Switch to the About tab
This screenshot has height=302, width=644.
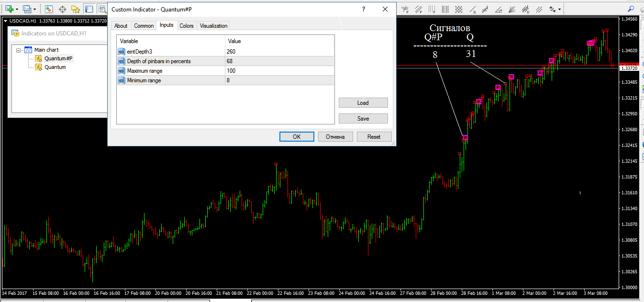(121, 26)
